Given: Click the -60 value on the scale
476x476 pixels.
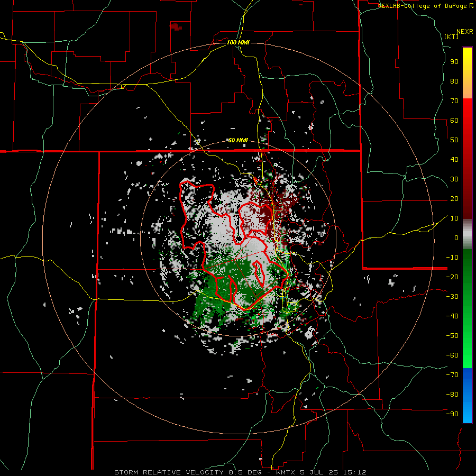Looking at the screenshot, I should click(x=452, y=355).
